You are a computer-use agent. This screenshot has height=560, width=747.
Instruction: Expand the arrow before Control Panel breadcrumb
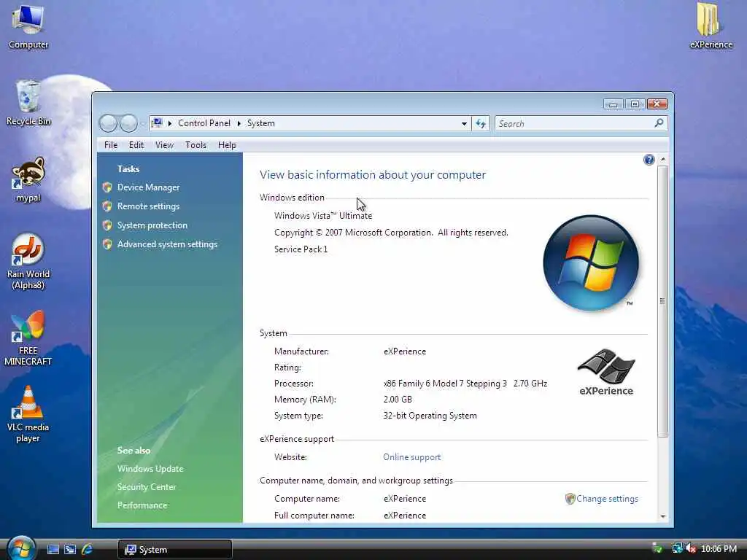169,123
